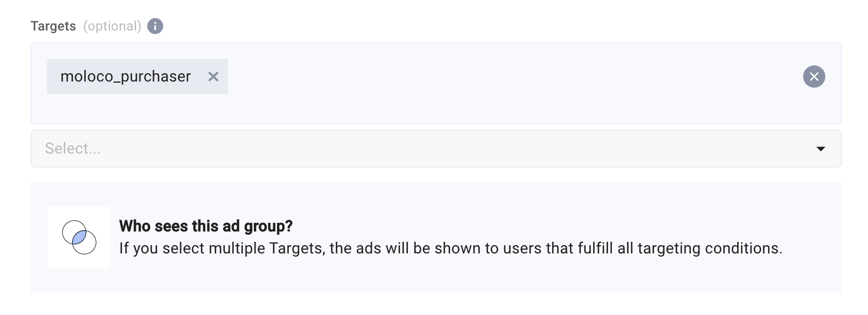Click the "Who sees this ad group?" heading
The image size is (868, 315).
tap(206, 226)
